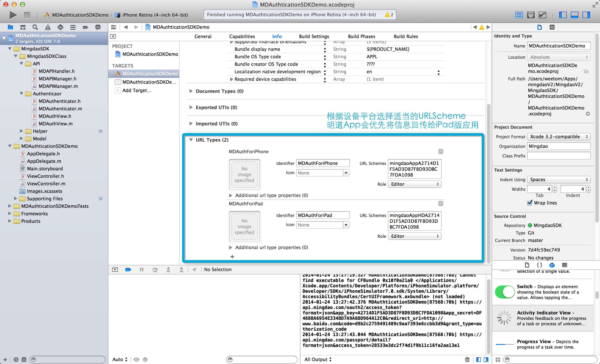This screenshot has width=600, height=364.
Task: Add a URL type with plus button
Action: (x=232, y=257)
